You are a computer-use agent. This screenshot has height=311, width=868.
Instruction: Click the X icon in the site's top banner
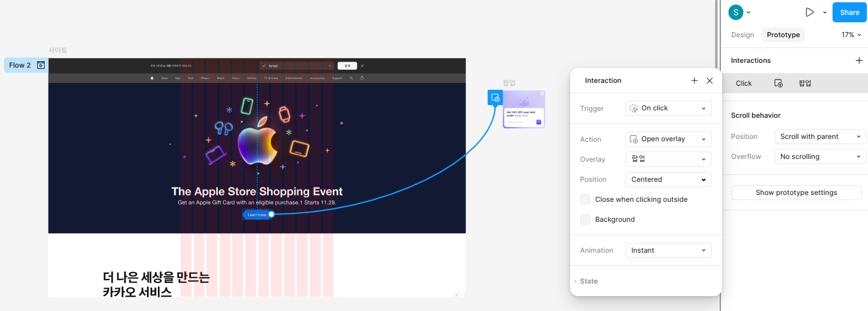coord(362,66)
